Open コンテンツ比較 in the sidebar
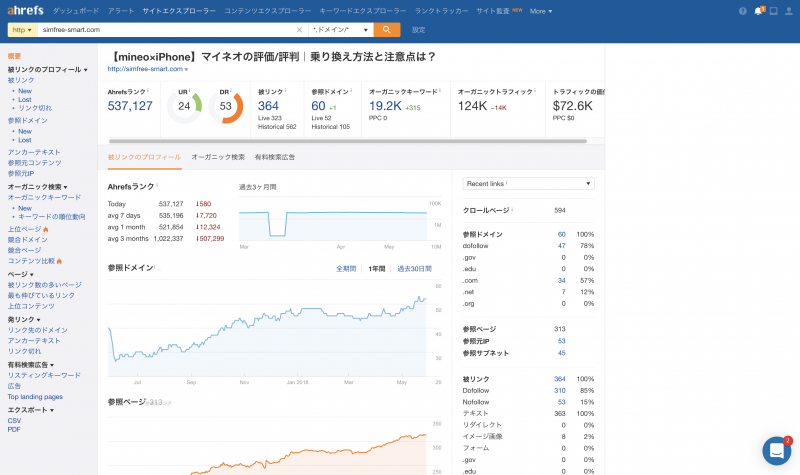Viewport: 800px width, 475px height. click(x=31, y=261)
